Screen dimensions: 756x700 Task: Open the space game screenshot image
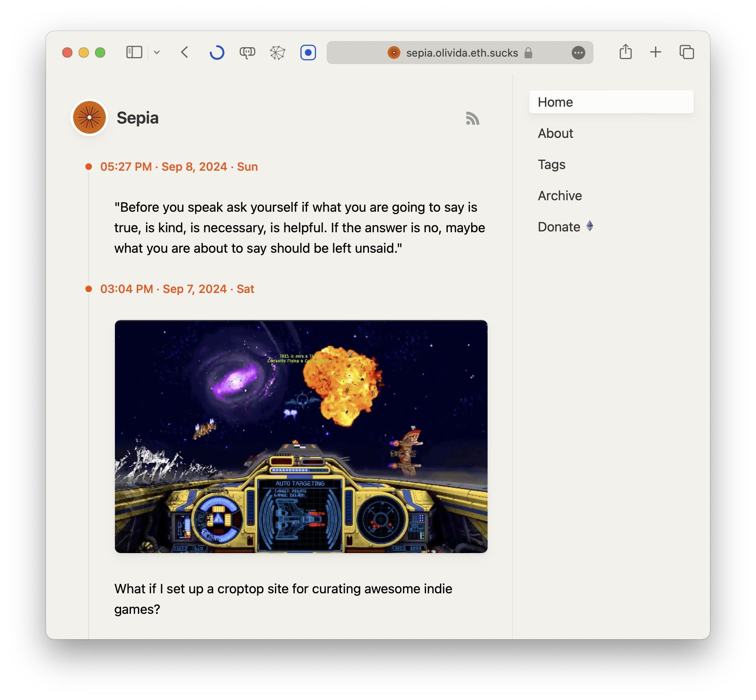tap(301, 437)
